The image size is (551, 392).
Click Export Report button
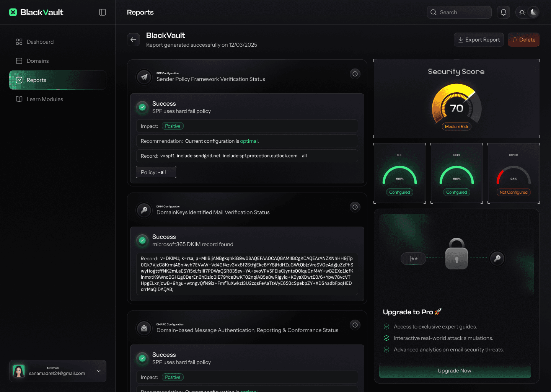point(479,39)
